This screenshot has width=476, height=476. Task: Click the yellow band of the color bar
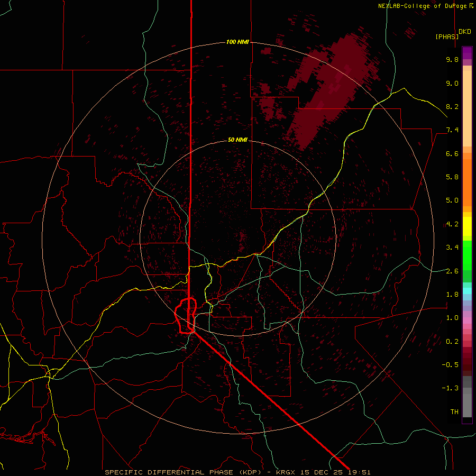coord(467,226)
